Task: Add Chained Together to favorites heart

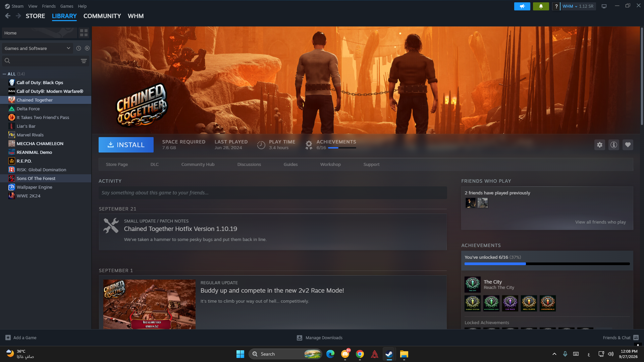Action: (x=628, y=145)
